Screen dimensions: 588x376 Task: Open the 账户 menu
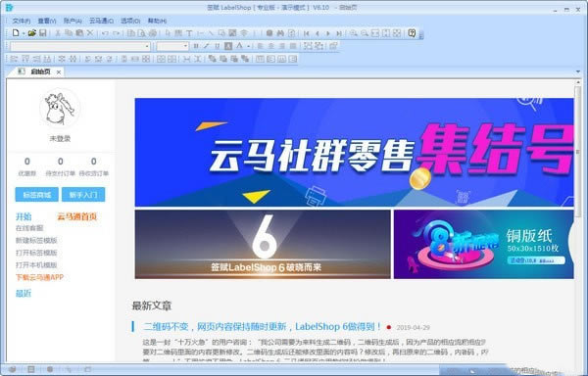point(73,21)
